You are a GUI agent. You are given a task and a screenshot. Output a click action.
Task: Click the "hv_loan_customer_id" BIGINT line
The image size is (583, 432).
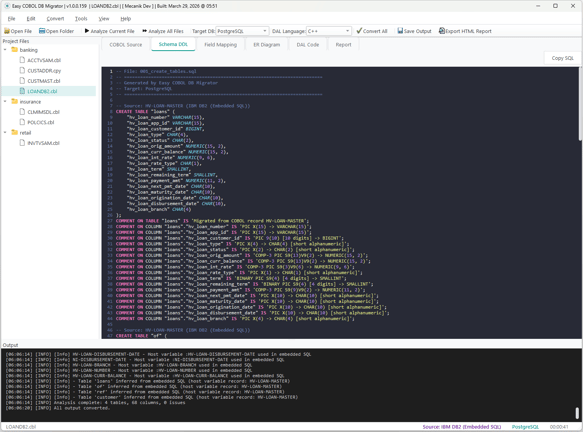point(165,129)
